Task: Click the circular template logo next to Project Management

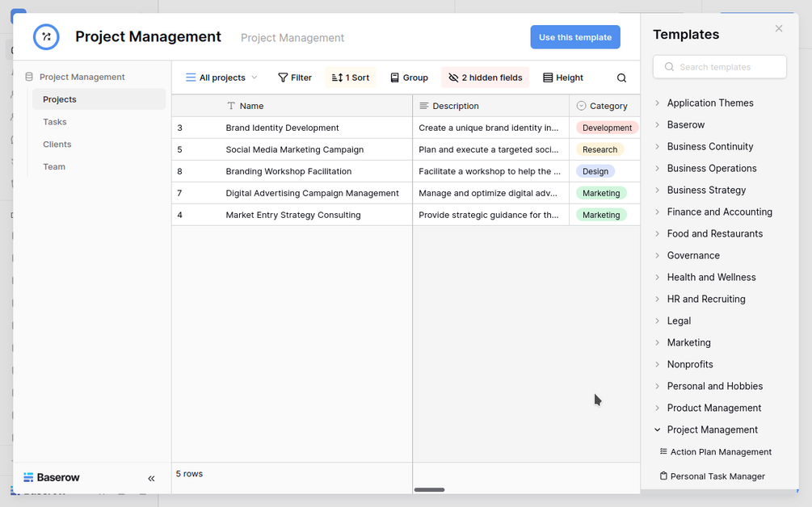Action: (x=46, y=36)
